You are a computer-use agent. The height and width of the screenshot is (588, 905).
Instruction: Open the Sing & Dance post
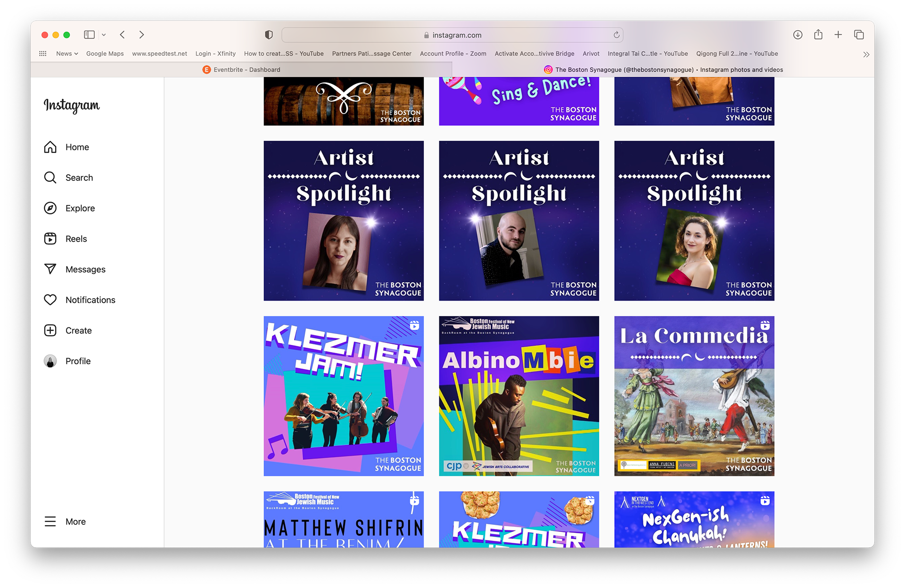[x=519, y=101]
